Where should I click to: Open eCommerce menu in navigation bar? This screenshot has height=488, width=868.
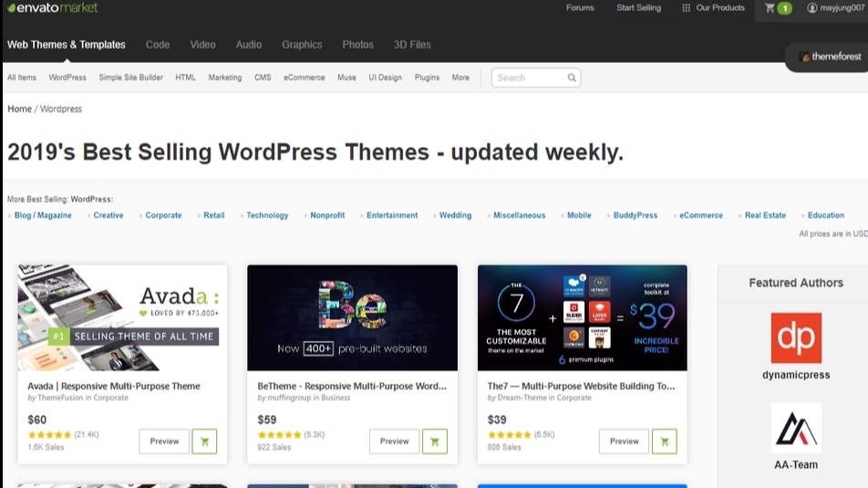(x=304, y=78)
